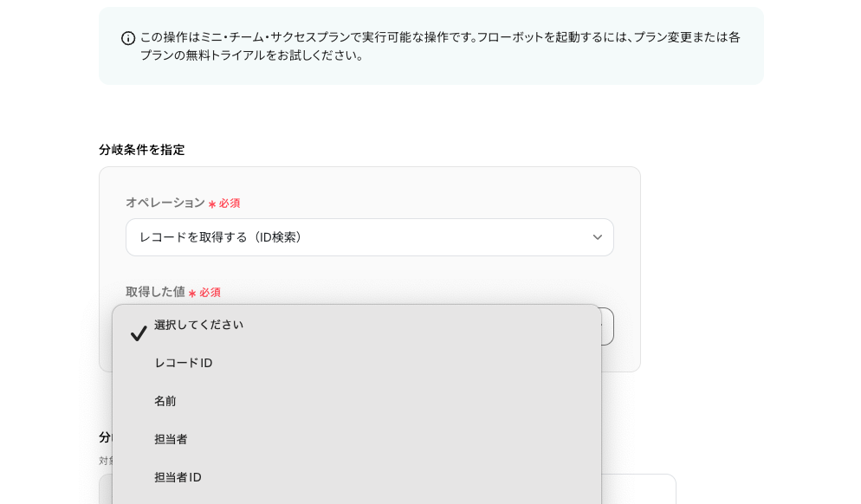Image resolution: width=861 pixels, height=504 pixels.
Task: Select the 選択してください option
Action: [x=199, y=325]
